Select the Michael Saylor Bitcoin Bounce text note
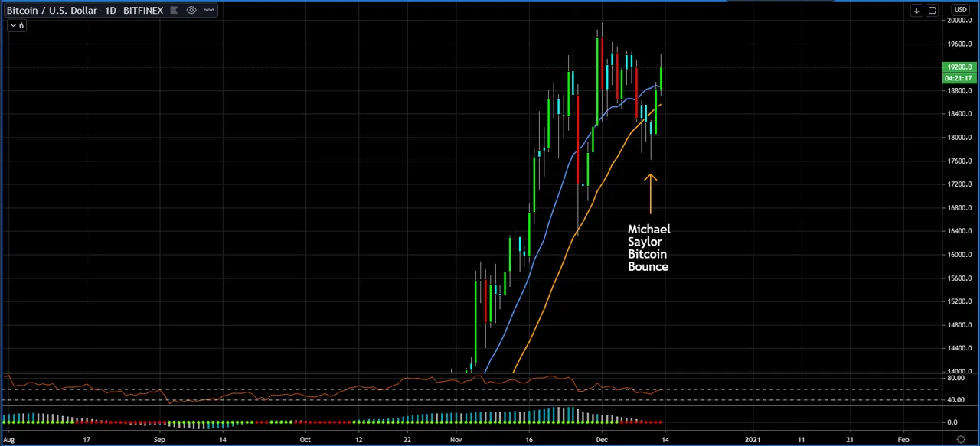 point(648,248)
